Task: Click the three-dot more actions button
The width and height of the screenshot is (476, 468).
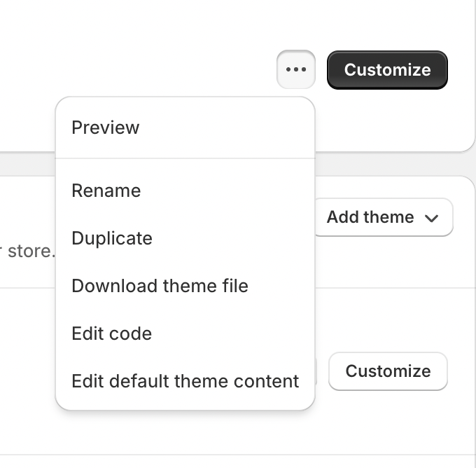Action: 296,69
